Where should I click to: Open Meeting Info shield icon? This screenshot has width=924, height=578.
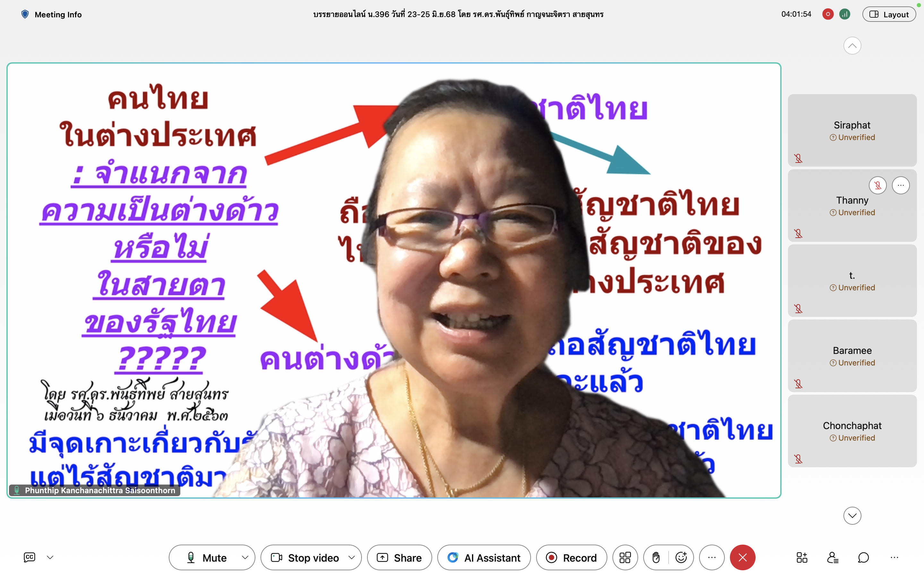point(25,14)
